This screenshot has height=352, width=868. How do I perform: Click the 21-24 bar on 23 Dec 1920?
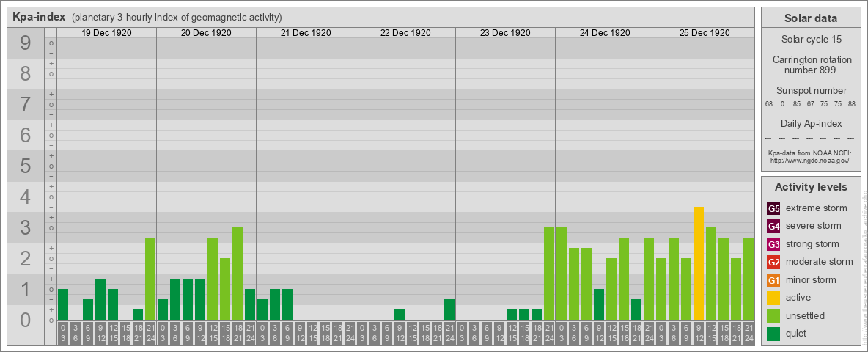tap(549, 274)
